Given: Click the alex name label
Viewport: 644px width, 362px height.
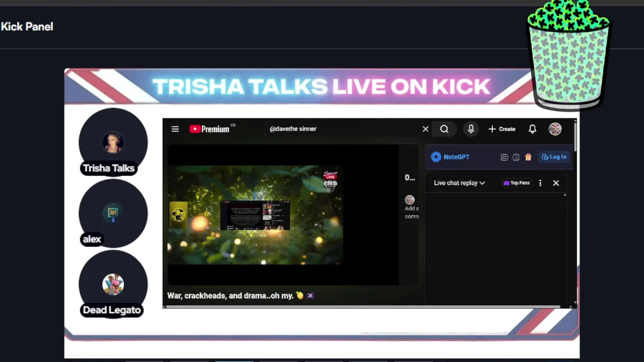Looking at the screenshot, I should tap(92, 239).
